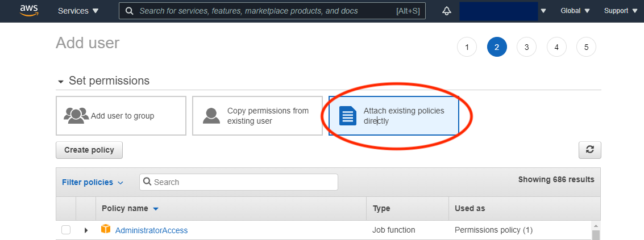The width and height of the screenshot is (644, 240).
Task: Refresh the policy list
Action: tap(590, 150)
